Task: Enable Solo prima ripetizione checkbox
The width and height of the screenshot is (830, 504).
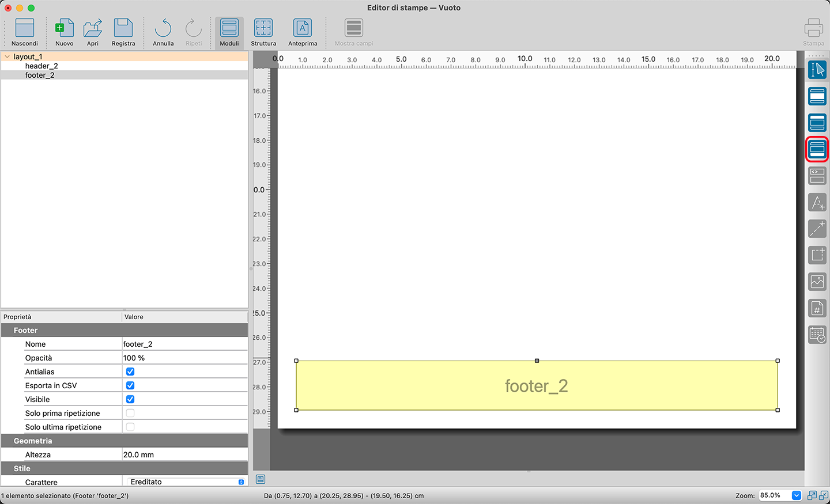Action: (x=130, y=413)
